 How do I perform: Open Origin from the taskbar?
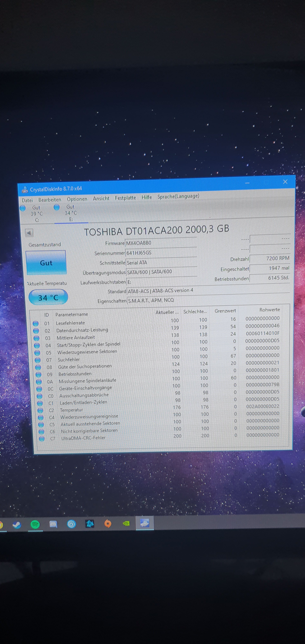tap(108, 524)
